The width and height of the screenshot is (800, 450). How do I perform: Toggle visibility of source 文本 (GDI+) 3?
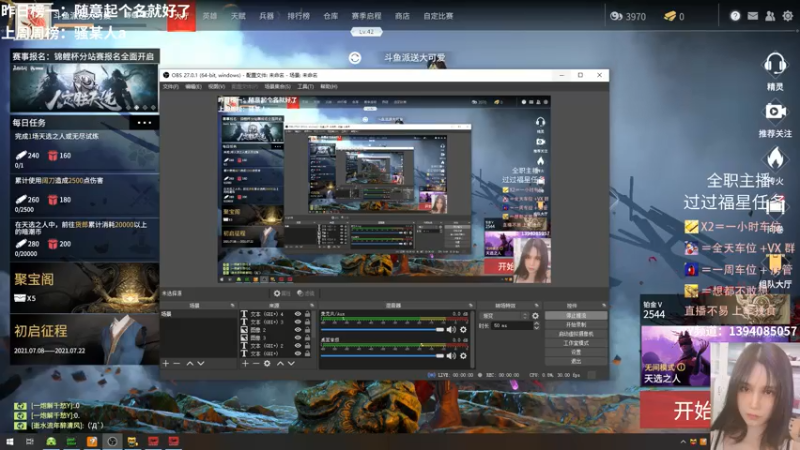[297, 322]
